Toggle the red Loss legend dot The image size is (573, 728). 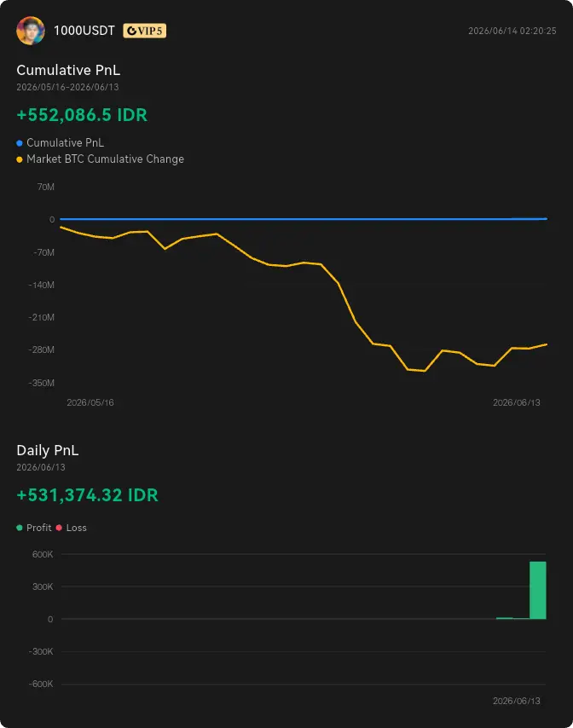(x=59, y=528)
